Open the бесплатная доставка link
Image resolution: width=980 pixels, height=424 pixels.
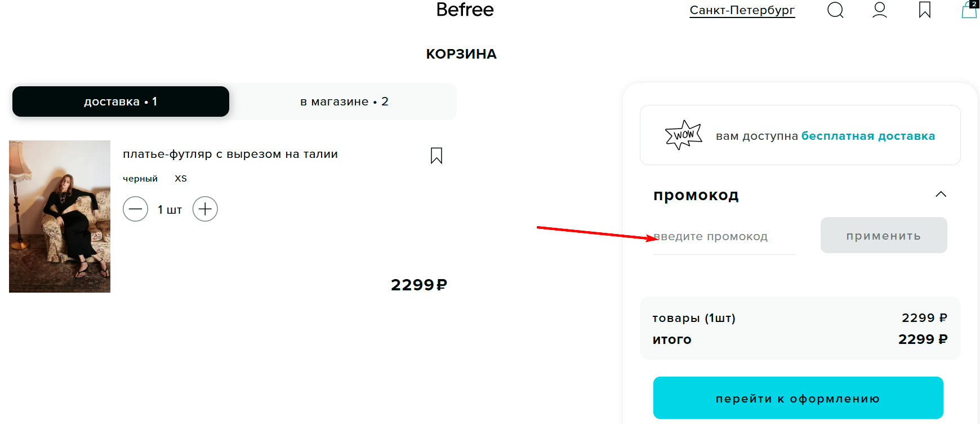coord(868,135)
